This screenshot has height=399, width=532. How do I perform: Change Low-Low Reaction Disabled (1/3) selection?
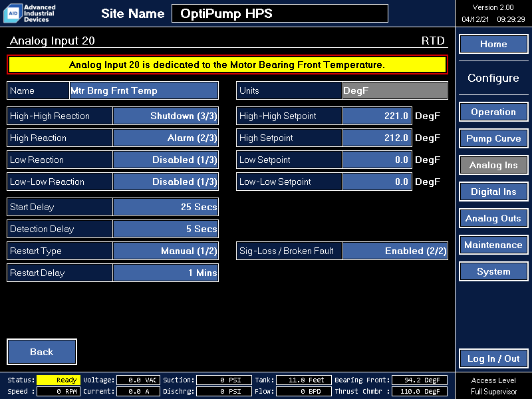pyautogui.click(x=166, y=182)
